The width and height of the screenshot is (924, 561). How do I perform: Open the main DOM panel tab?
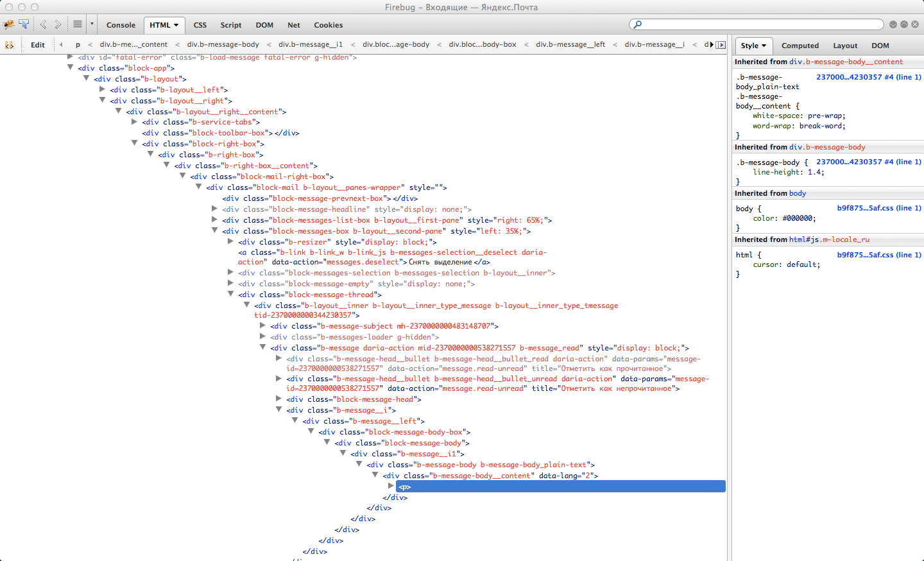click(264, 25)
